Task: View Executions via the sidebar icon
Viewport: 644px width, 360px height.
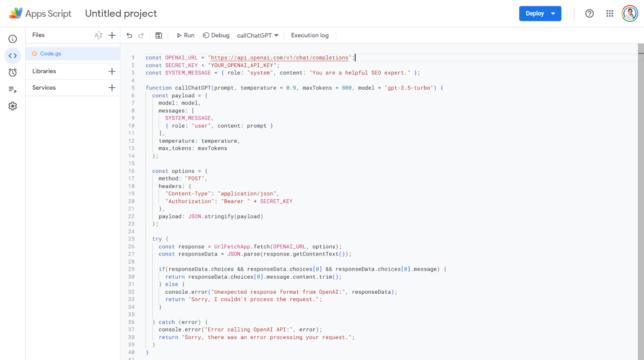Action: coord(13,89)
